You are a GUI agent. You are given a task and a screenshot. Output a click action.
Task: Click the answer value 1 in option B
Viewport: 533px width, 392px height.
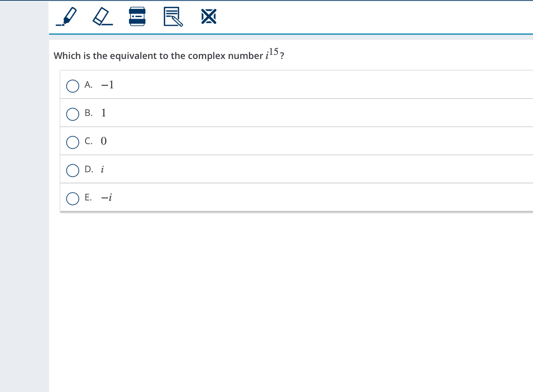coord(104,113)
